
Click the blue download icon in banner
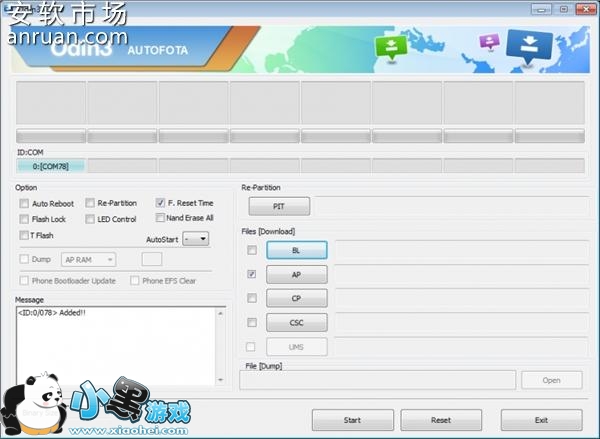point(530,46)
